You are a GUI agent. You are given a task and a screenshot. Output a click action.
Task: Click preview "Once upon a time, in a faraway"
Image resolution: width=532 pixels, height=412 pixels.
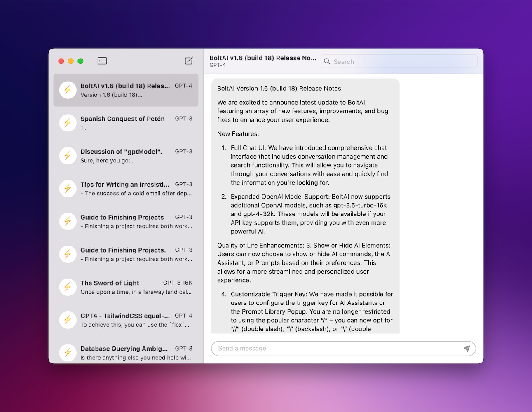136,292
